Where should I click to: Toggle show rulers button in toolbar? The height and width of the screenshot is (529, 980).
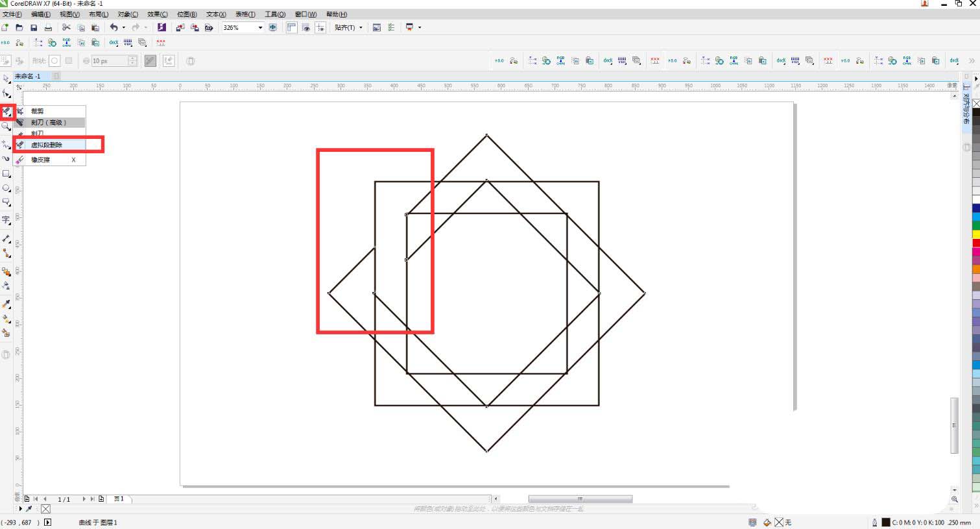point(291,27)
